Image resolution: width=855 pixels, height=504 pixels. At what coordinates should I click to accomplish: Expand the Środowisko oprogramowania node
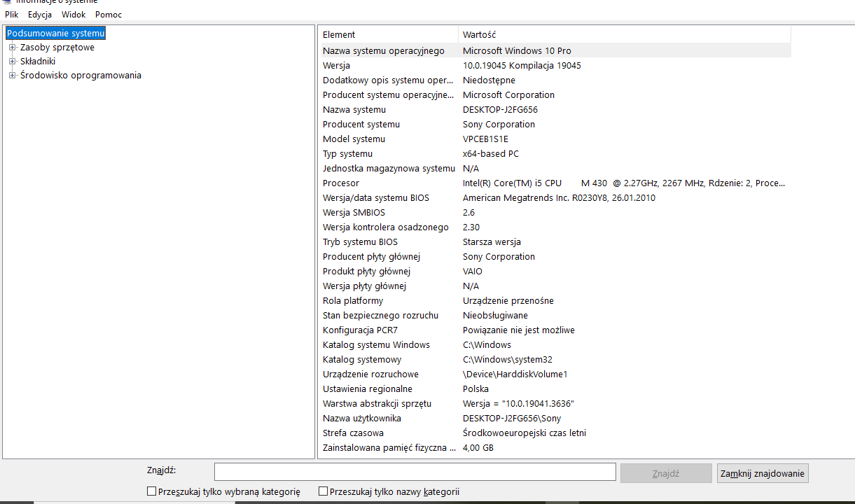click(12, 76)
